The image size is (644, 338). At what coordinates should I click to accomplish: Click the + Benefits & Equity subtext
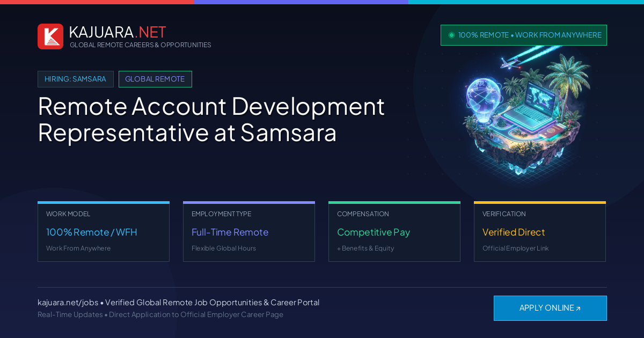(365, 248)
